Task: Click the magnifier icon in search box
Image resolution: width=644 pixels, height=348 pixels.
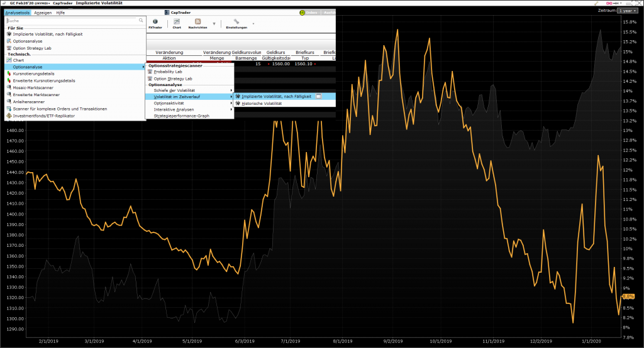Action: point(141,20)
